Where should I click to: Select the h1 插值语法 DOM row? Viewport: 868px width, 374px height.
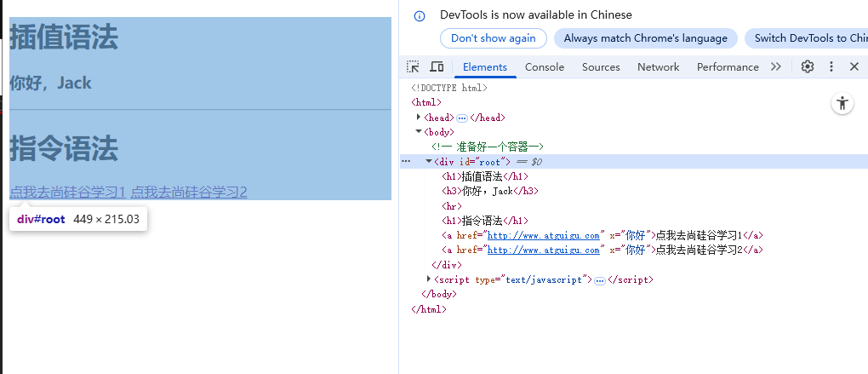[x=485, y=176]
